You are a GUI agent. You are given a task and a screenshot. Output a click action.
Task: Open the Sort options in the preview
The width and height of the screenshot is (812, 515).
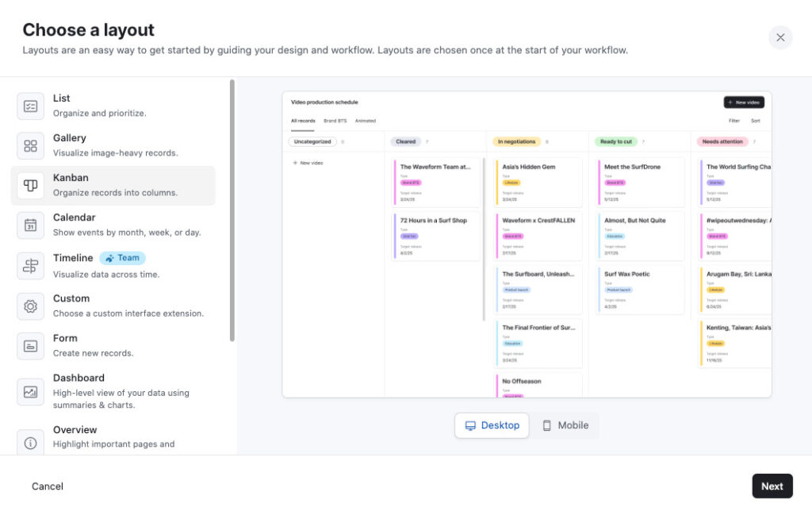[755, 121]
